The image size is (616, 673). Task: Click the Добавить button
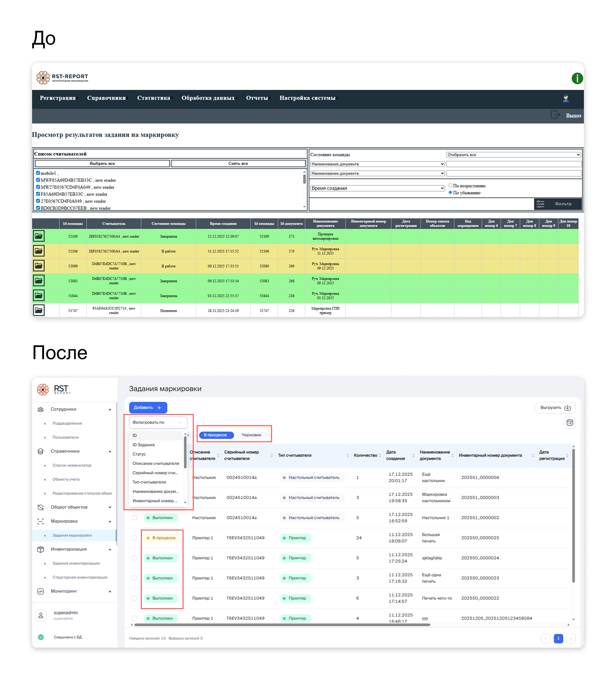(x=148, y=408)
